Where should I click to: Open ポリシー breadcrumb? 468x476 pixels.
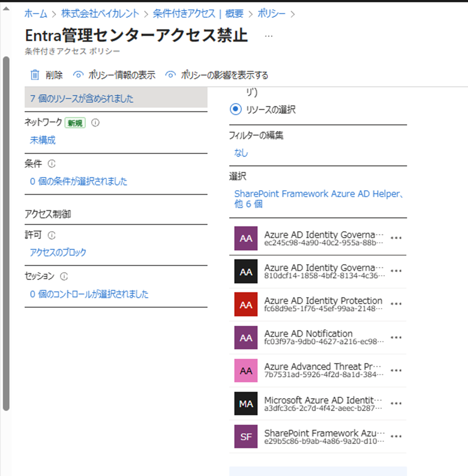(271, 13)
